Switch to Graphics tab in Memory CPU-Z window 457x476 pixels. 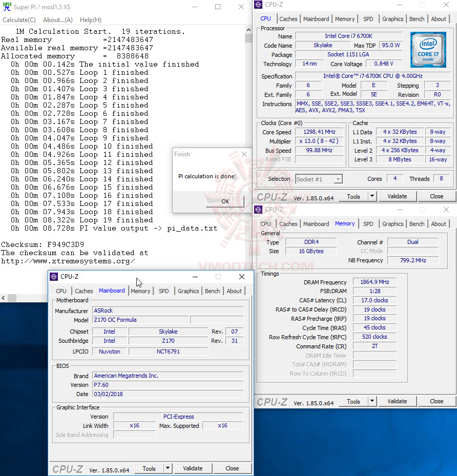392,224
